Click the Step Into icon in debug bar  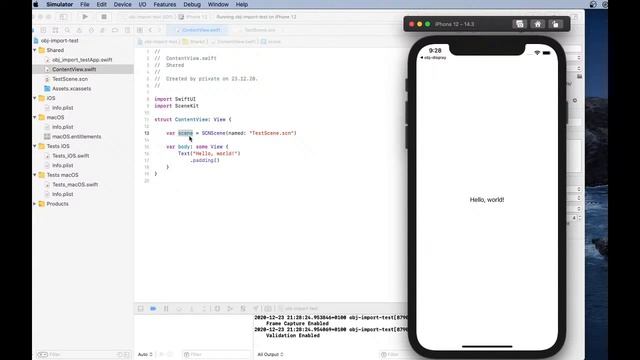point(191,309)
